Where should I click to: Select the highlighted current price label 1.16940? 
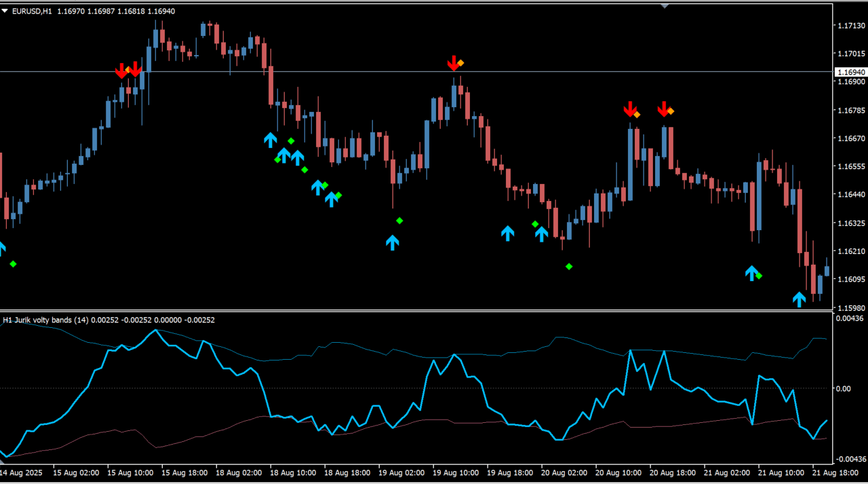(x=850, y=72)
